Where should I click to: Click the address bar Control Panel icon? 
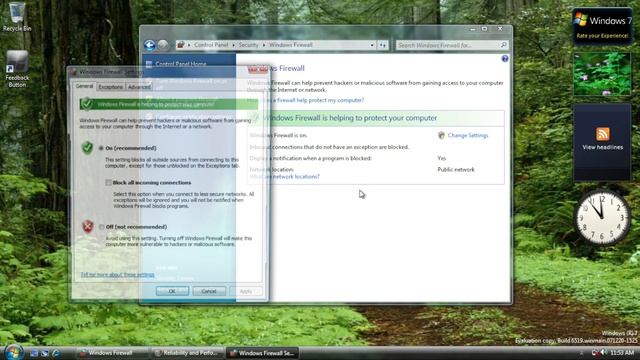pos(181,45)
